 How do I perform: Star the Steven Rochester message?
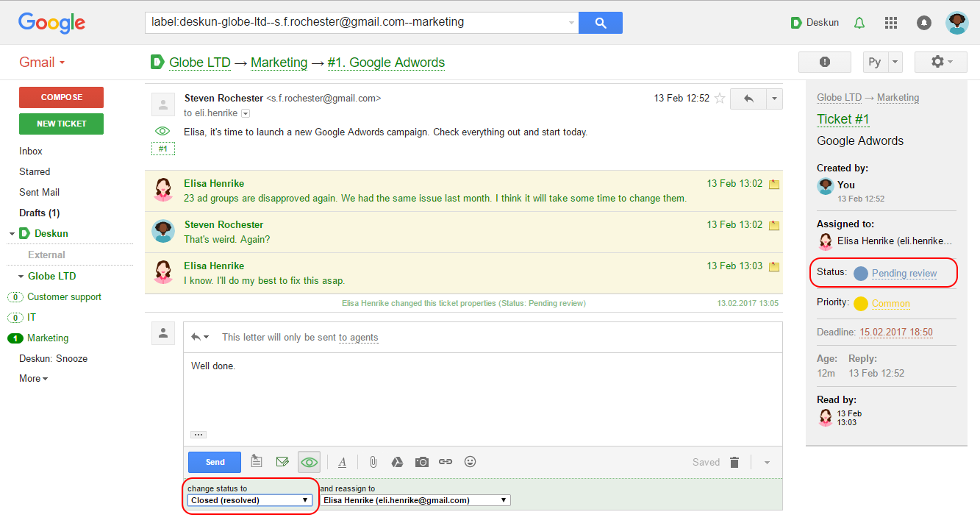click(720, 98)
